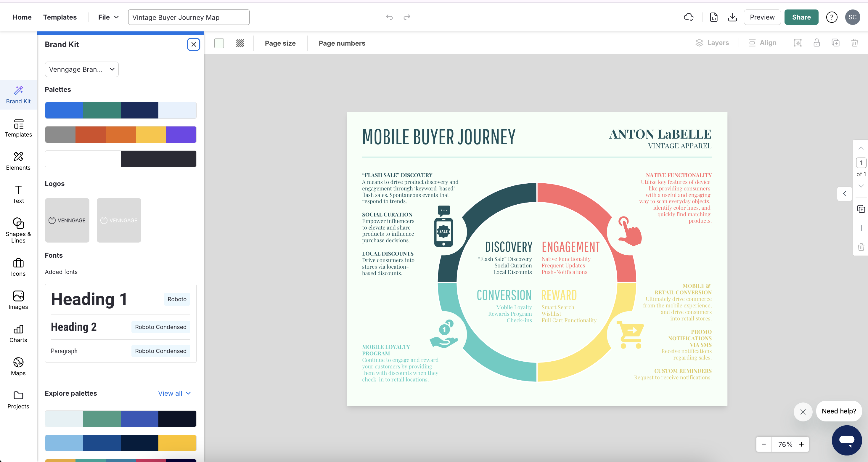Click the cloud save status icon
Viewport: 868px width, 462px height.
688,17
